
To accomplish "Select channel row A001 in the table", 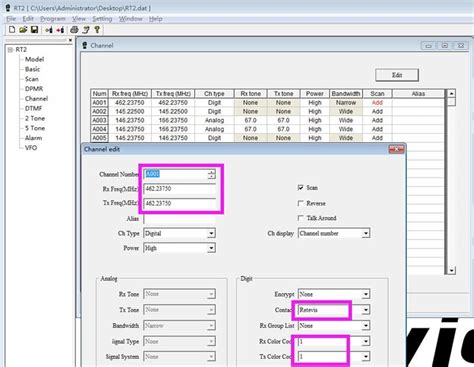I will (x=268, y=103).
